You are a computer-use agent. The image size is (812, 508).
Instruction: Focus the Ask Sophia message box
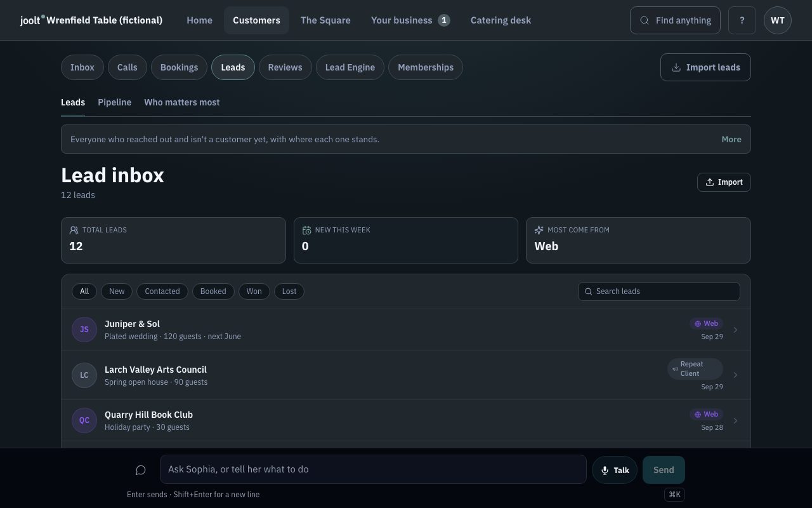[373, 469]
